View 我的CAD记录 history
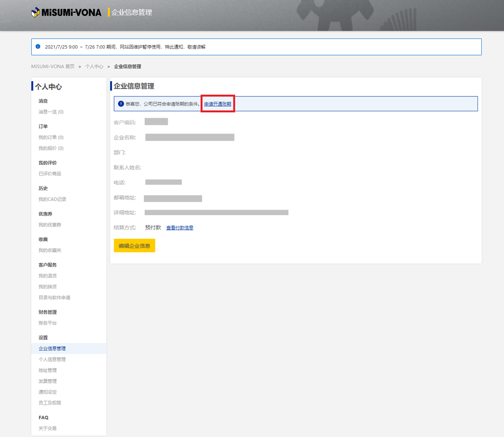Image resolution: width=504 pixels, height=437 pixels. point(53,199)
